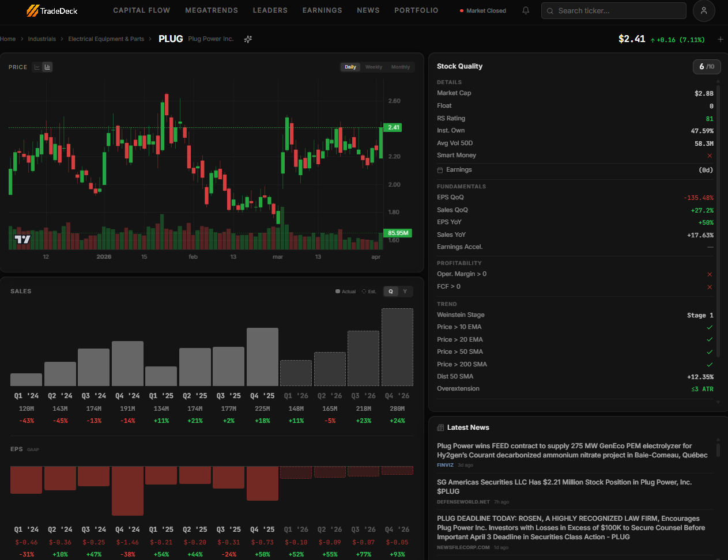This screenshot has width=728, height=560.
Task: Open the SG Americas Securities news article
Action: tap(564, 487)
